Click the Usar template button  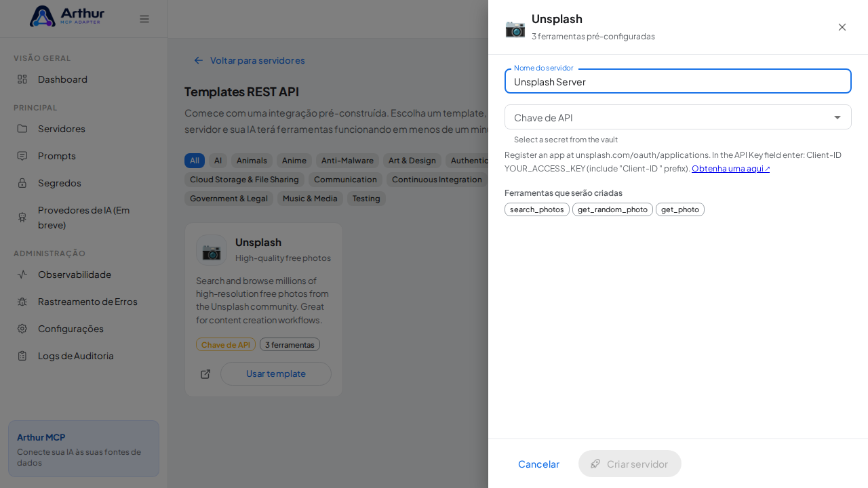276,373
